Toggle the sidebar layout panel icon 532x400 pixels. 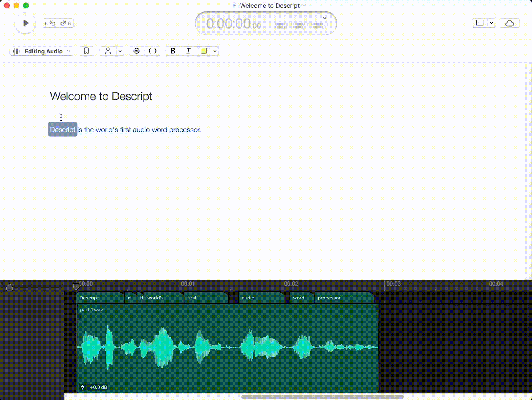coord(480,23)
